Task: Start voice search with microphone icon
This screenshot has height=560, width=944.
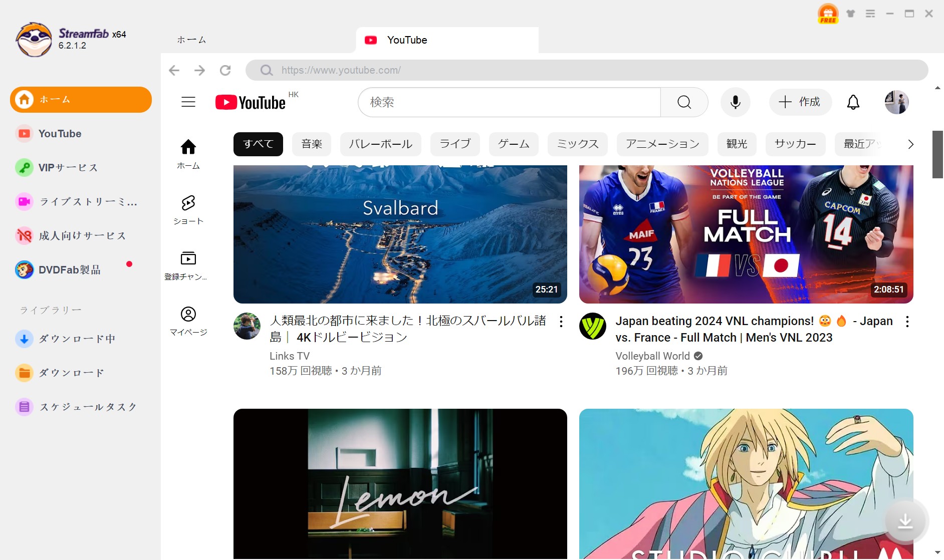Action: [x=735, y=102]
